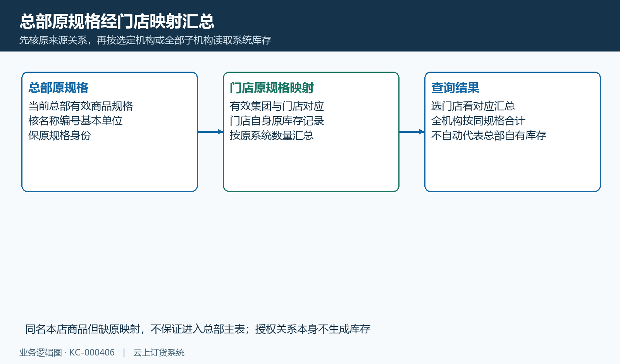
Task: Click the footer label 业务逻辑图 · KC-000406
Action: (67, 353)
